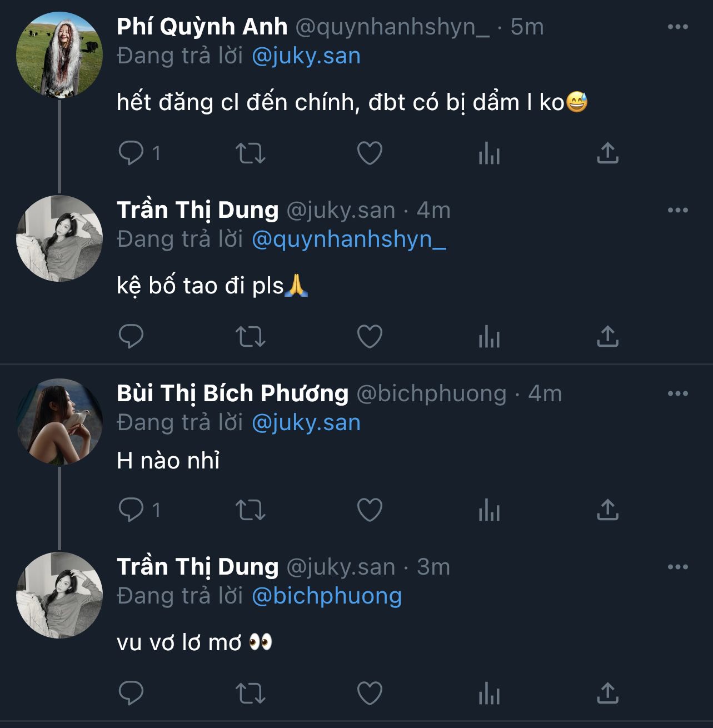Like Bùi Thị Bích Phương's tweet
This screenshot has width=713, height=728.
370,510
